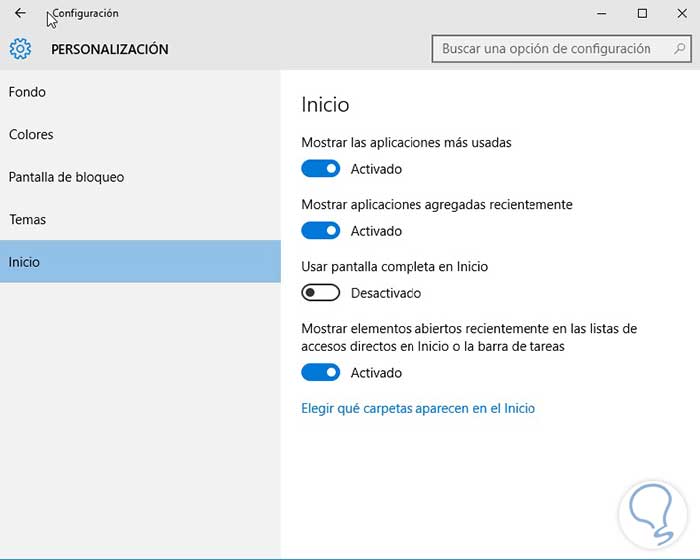Toggle off Mostrar elementos abiertos recientemente
The image size is (700, 560).
(321, 372)
